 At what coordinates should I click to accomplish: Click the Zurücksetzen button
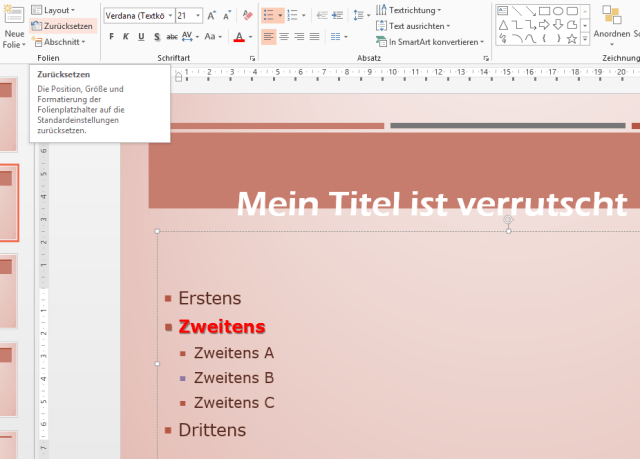point(63,26)
